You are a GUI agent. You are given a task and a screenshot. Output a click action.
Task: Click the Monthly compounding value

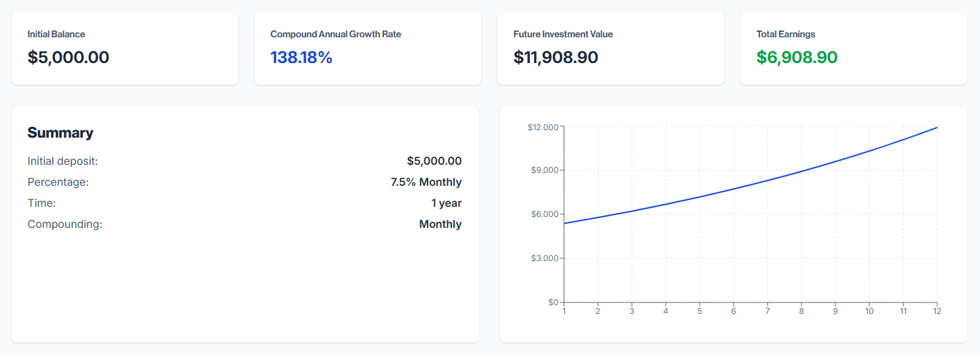(x=440, y=224)
